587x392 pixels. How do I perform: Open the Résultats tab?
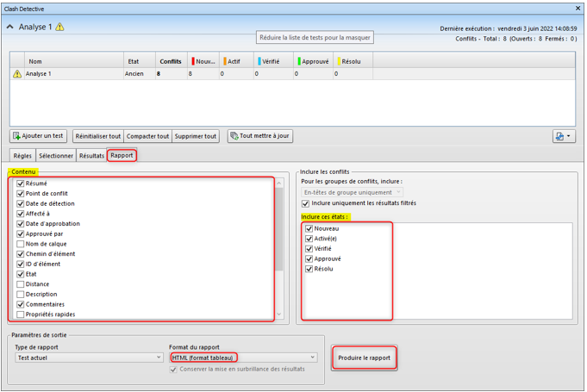(91, 155)
